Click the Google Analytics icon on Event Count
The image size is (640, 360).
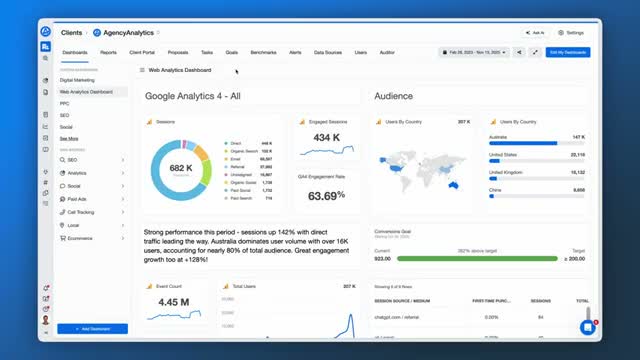point(149,286)
